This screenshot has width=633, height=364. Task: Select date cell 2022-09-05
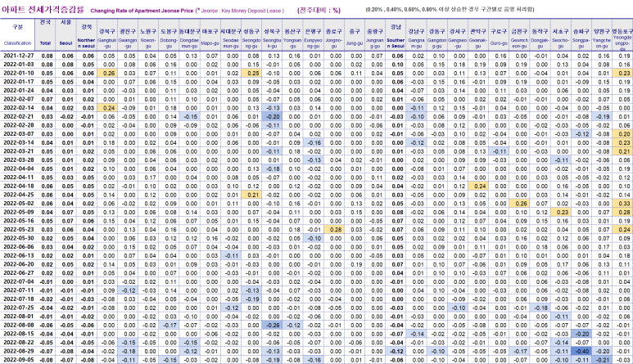coord(18,360)
